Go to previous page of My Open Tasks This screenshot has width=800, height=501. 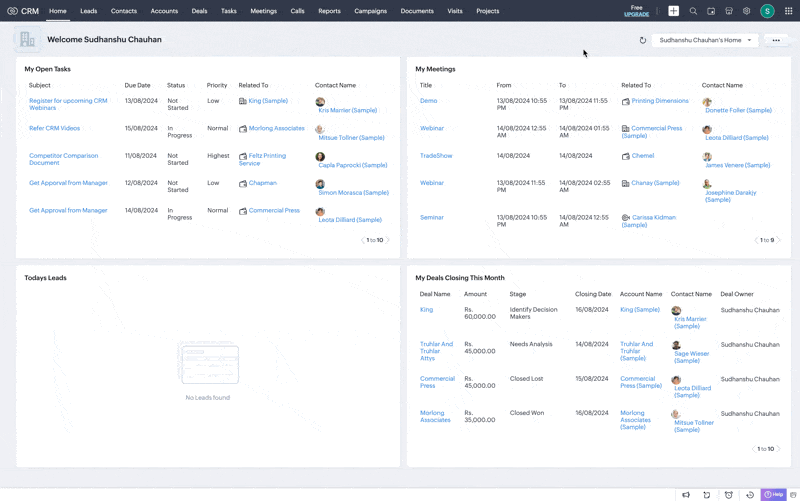coord(363,240)
